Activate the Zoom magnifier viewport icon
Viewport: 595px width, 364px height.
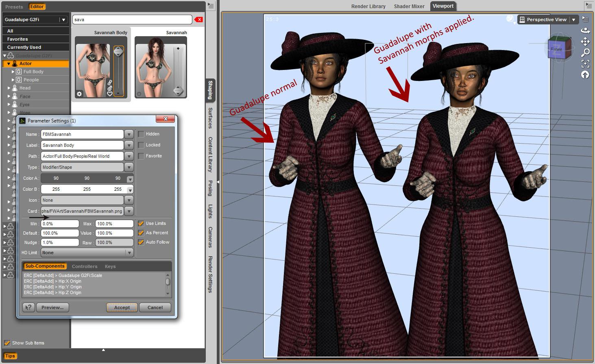pos(585,52)
